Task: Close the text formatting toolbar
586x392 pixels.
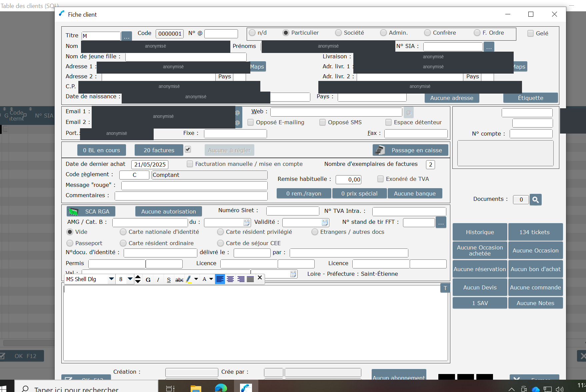Action: pyautogui.click(x=260, y=277)
